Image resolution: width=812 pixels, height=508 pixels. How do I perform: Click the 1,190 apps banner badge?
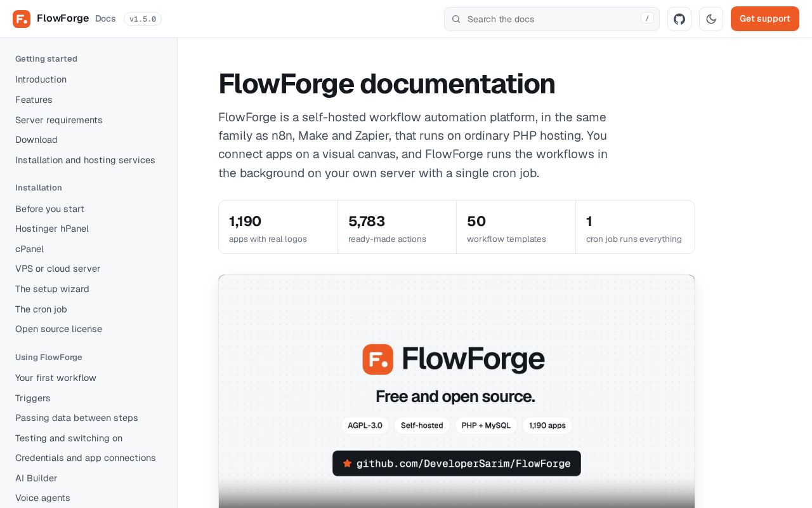coord(547,425)
